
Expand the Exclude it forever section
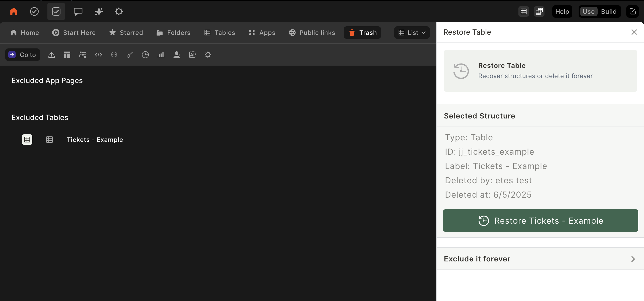[x=540, y=259]
